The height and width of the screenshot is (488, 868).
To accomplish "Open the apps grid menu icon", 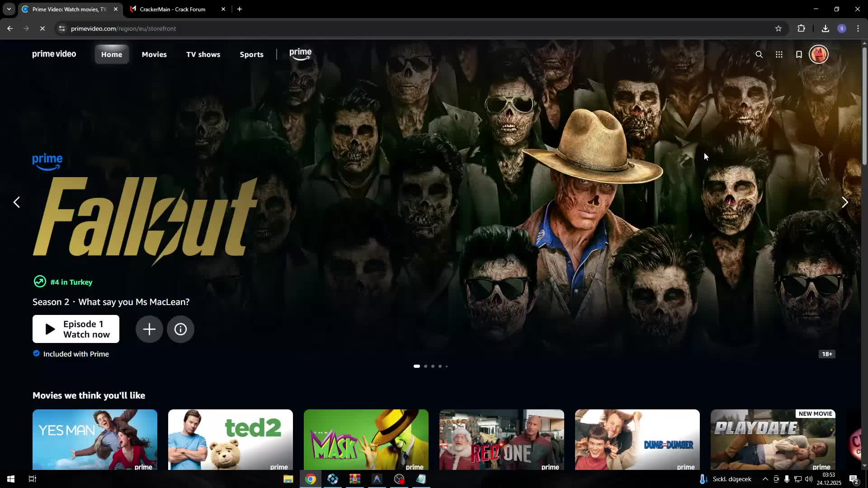I will click(x=779, y=54).
